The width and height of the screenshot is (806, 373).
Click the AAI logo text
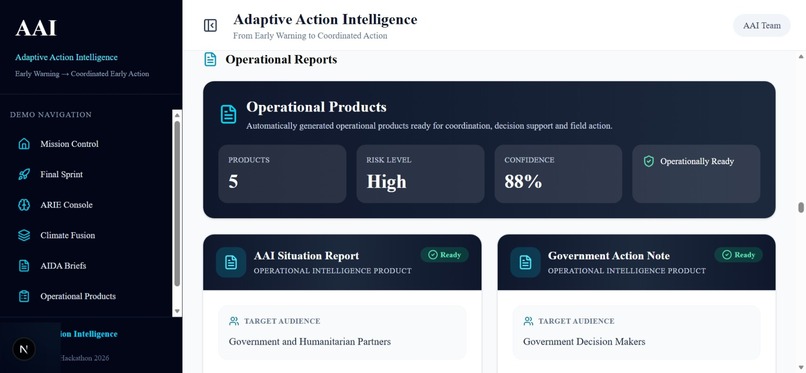pyautogui.click(x=36, y=28)
